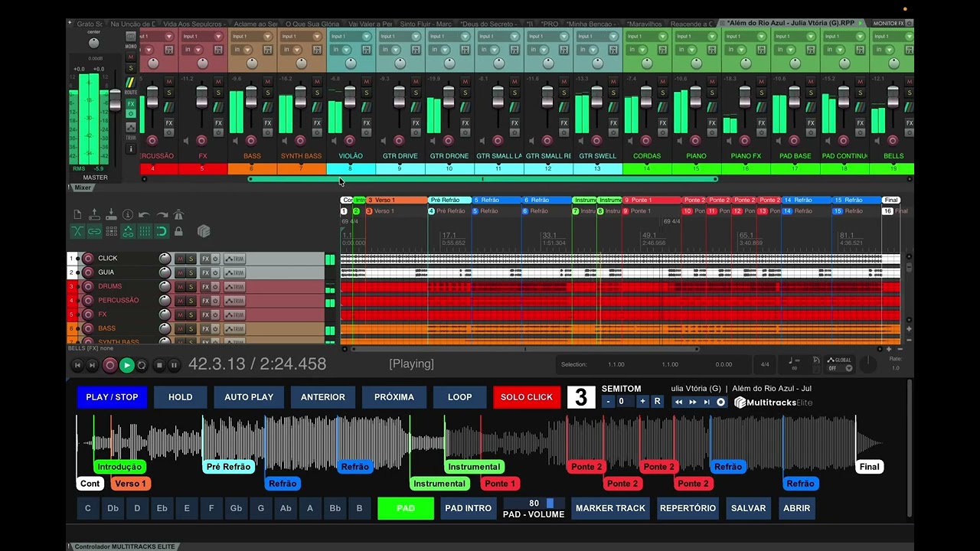980x551 pixels.
Task: Select the Mixer docker tab
Action: [81, 187]
